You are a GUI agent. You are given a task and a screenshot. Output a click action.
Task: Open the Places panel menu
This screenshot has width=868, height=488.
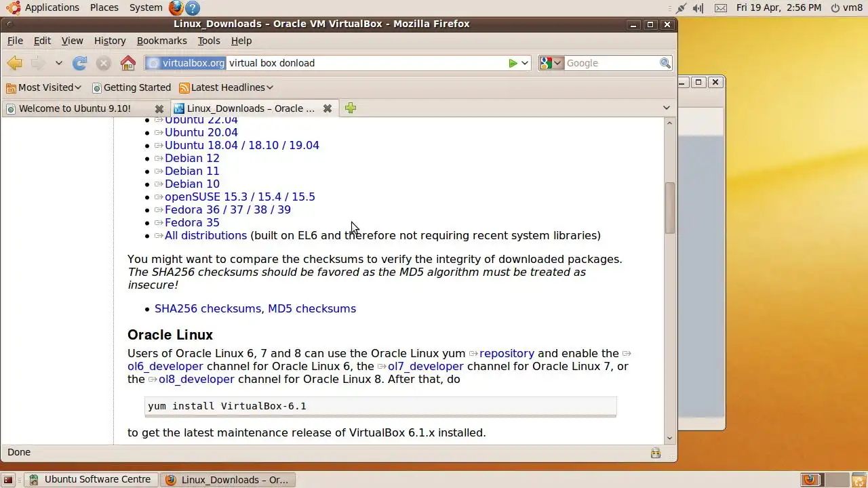(104, 7)
